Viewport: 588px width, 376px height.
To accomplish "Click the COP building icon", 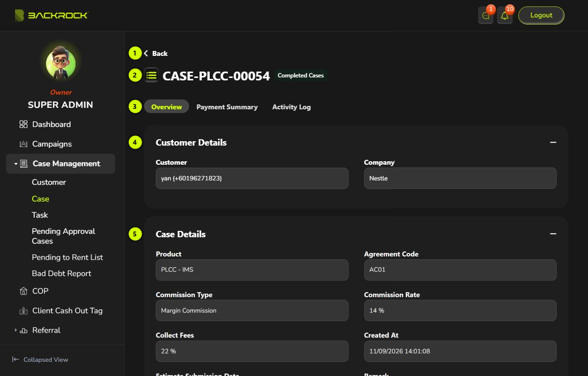I will click(24, 291).
